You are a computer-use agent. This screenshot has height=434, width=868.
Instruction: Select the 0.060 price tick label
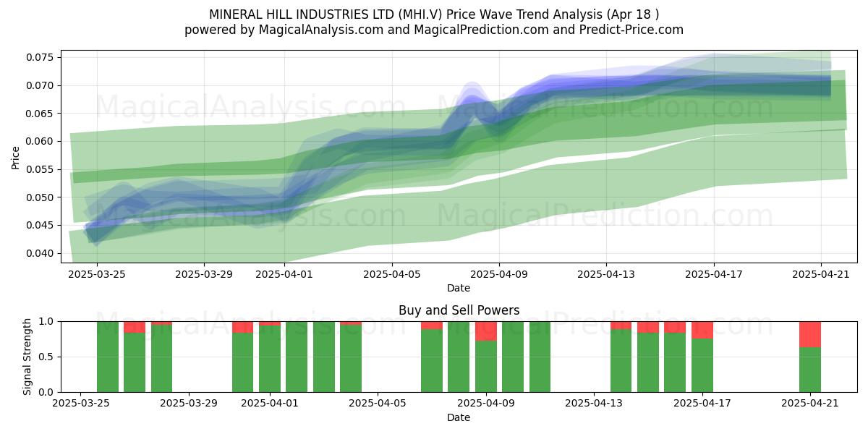[x=41, y=141]
